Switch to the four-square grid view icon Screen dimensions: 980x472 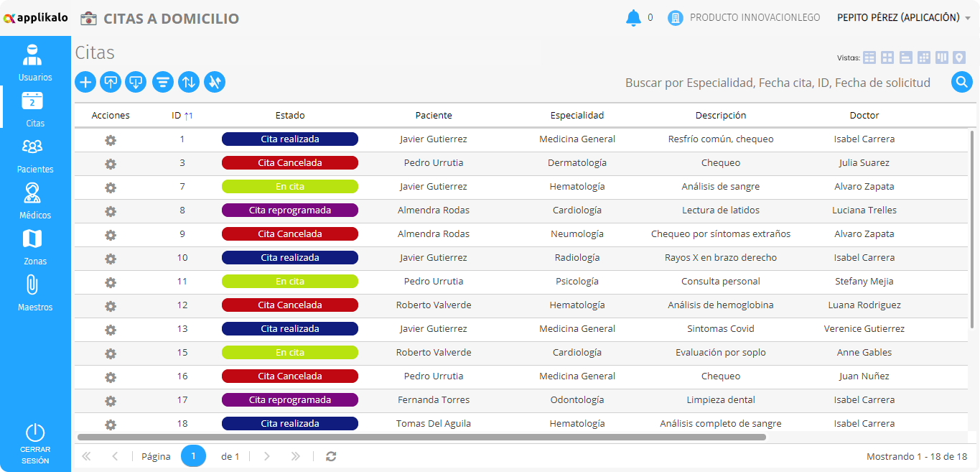coord(887,57)
